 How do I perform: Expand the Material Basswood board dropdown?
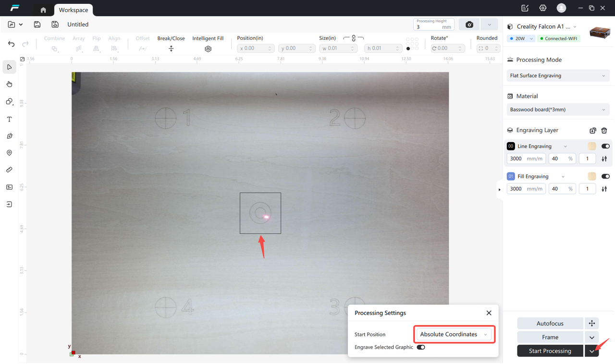point(557,109)
